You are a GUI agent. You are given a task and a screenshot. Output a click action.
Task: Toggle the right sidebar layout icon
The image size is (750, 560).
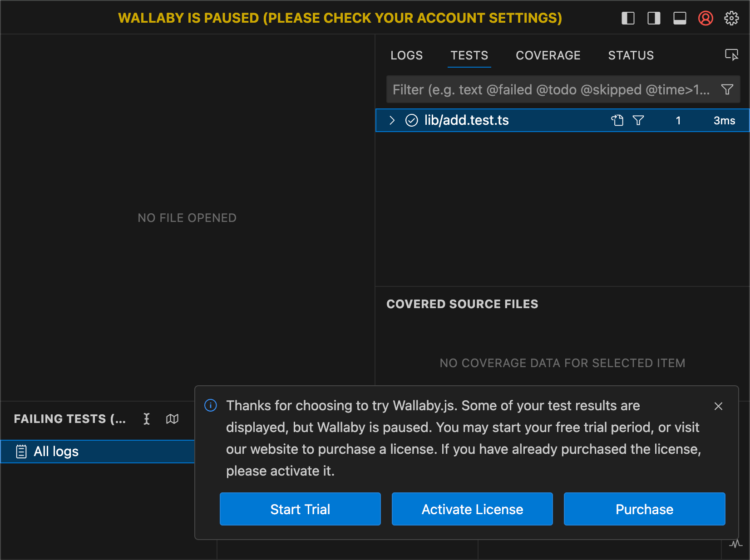654,18
